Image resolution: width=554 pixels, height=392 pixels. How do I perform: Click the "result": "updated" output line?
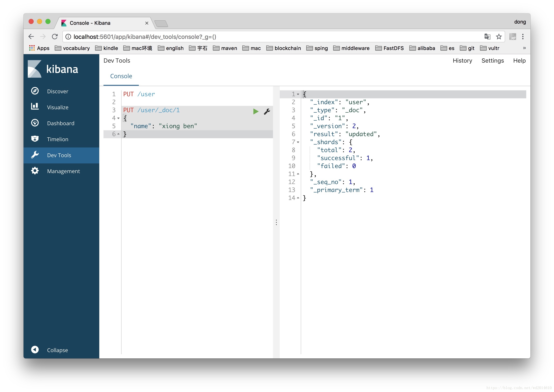coord(345,134)
